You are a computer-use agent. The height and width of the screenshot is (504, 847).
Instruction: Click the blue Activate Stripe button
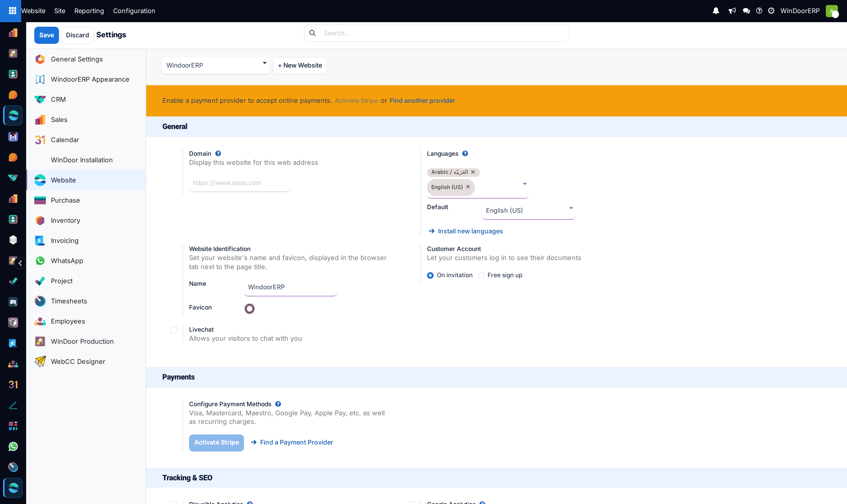217,443
